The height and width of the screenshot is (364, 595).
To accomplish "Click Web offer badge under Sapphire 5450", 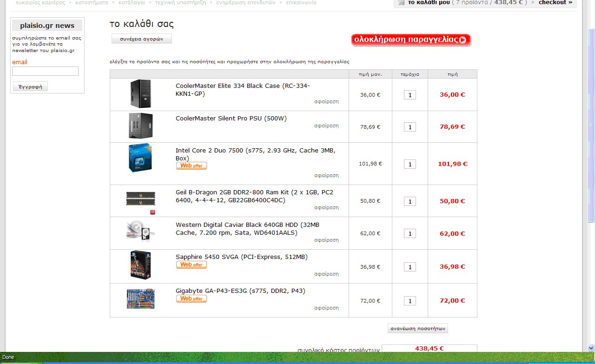I will point(192,265).
